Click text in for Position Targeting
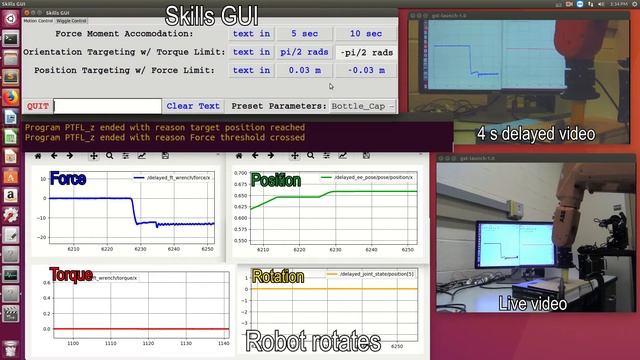 [x=251, y=71]
